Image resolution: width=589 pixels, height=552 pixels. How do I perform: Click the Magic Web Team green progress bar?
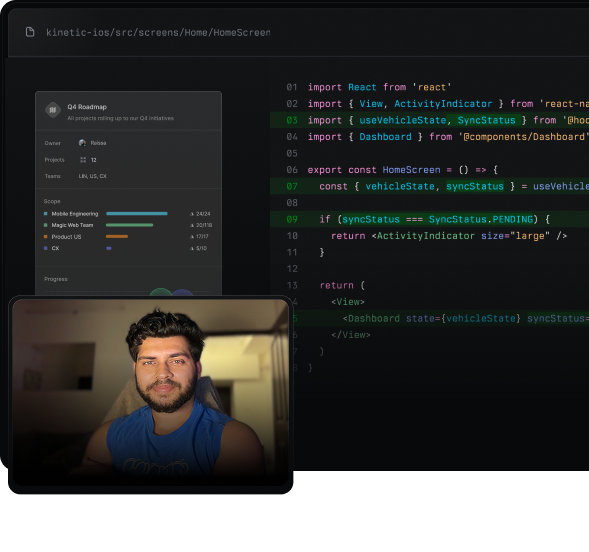(129, 225)
